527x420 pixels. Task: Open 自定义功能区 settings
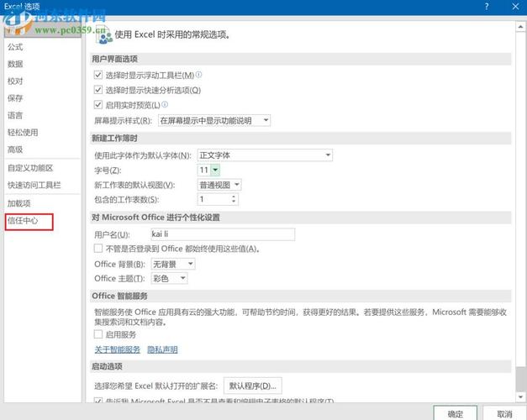tap(30, 168)
